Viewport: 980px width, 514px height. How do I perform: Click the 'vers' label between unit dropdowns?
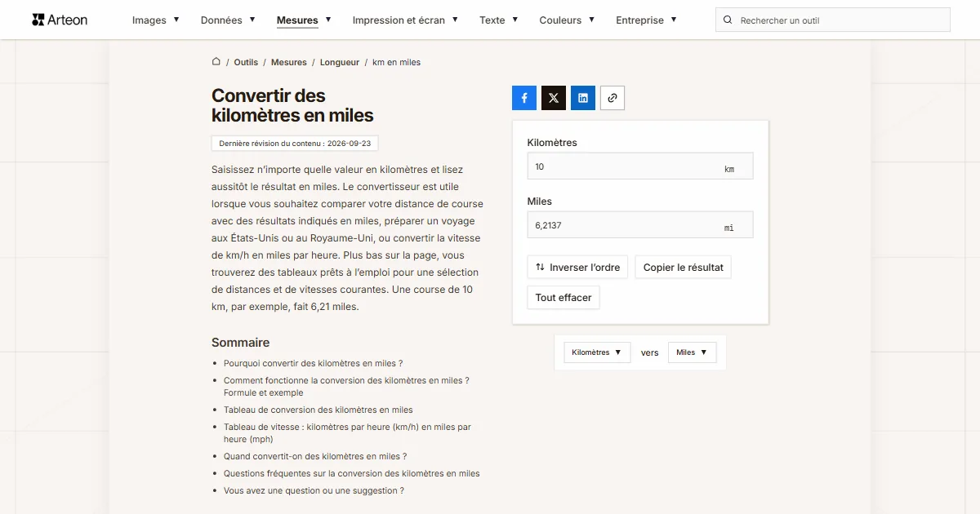click(649, 352)
